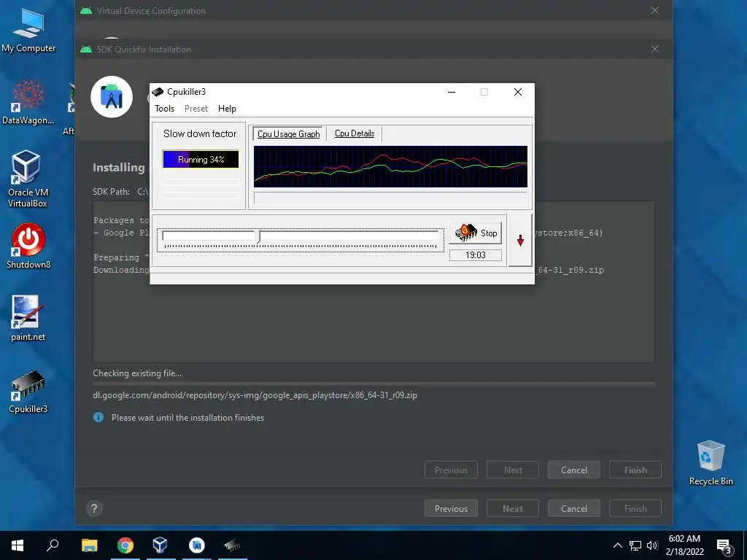Open My Computer desktop icon

click(x=28, y=31)
